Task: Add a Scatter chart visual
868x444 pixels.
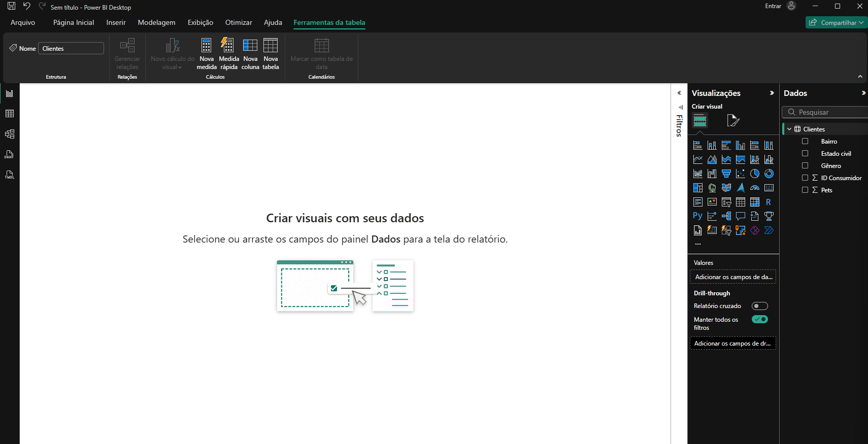Action: pyautogui.click(x=741, y=174)
